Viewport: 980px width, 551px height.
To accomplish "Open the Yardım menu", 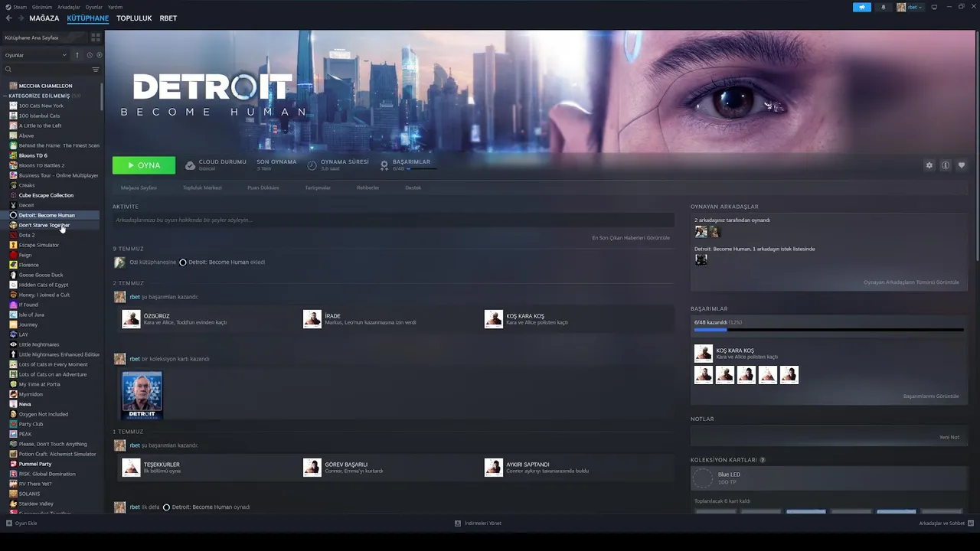I will (115, 7).
